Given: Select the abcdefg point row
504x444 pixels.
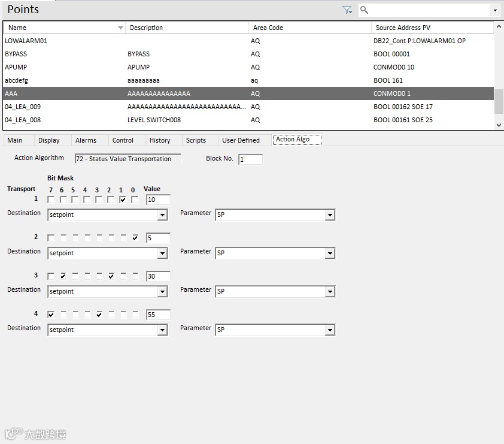Looking at the screenshot, I should [248, 80].
